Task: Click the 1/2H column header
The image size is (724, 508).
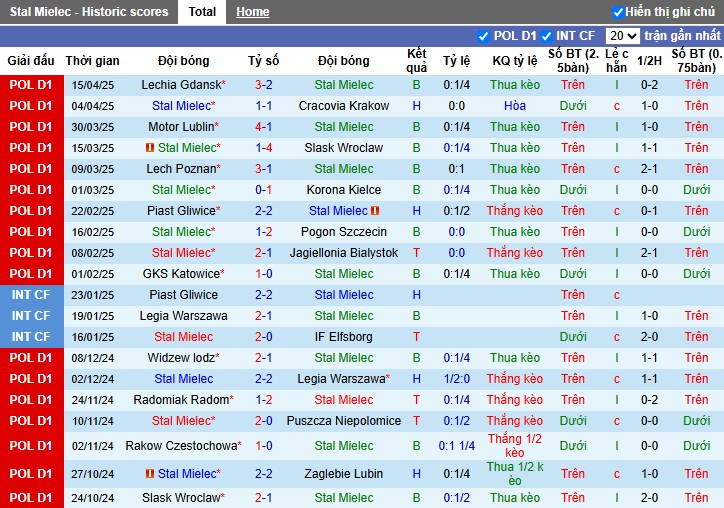Action: coord(649,60)
